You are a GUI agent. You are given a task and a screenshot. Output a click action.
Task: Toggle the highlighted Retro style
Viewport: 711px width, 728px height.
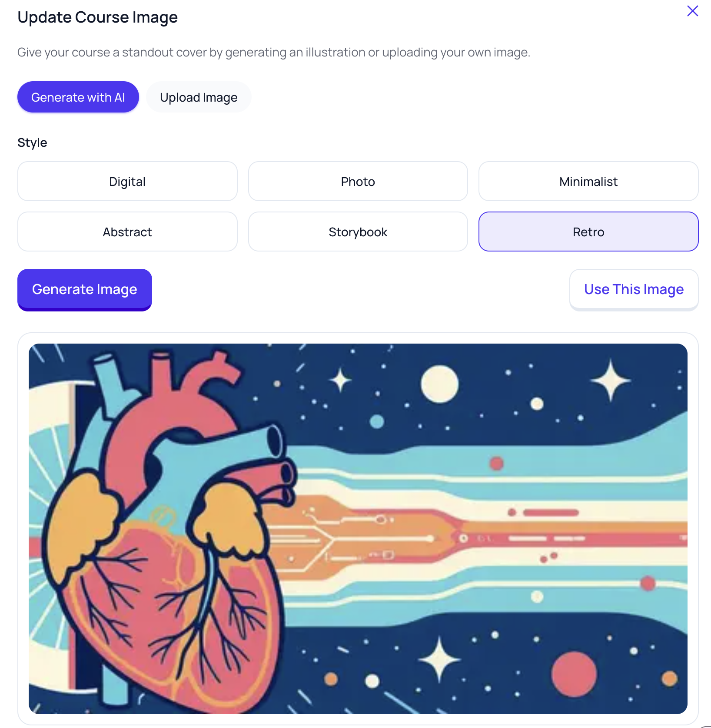588,232
